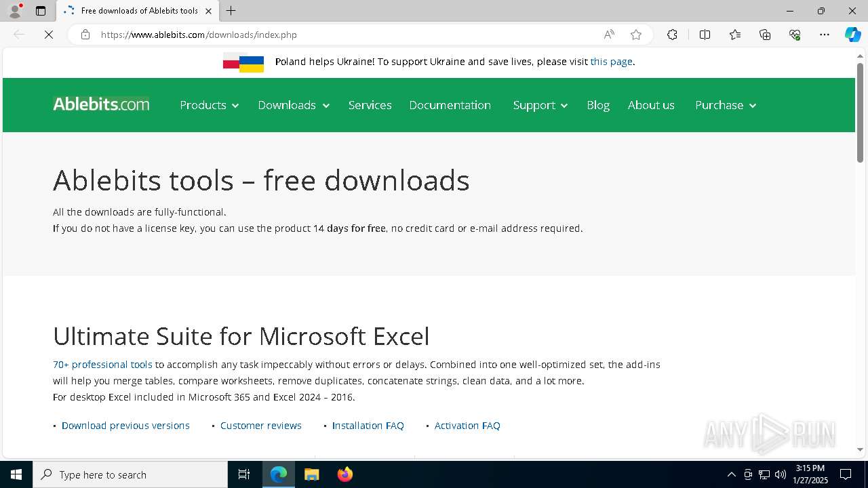Expand the Purchase dropdown menu
This screenshot has width=868, height=488.
click(x=726, y=105)
